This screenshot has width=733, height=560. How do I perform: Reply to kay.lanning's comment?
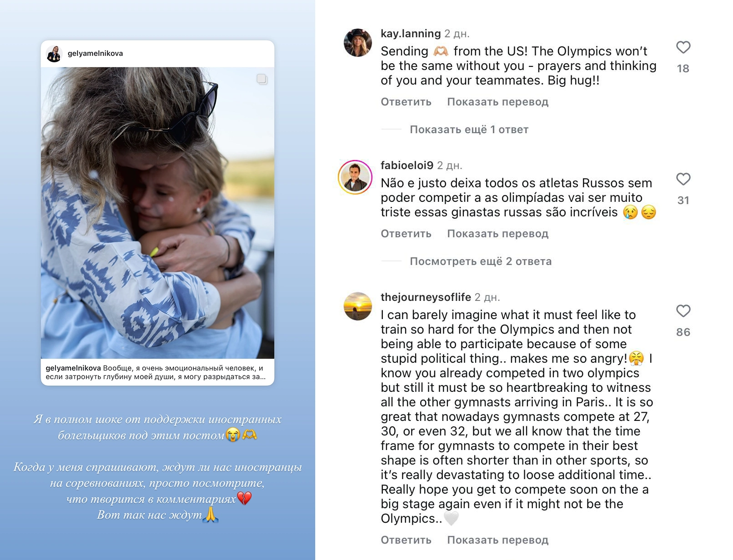406,102
